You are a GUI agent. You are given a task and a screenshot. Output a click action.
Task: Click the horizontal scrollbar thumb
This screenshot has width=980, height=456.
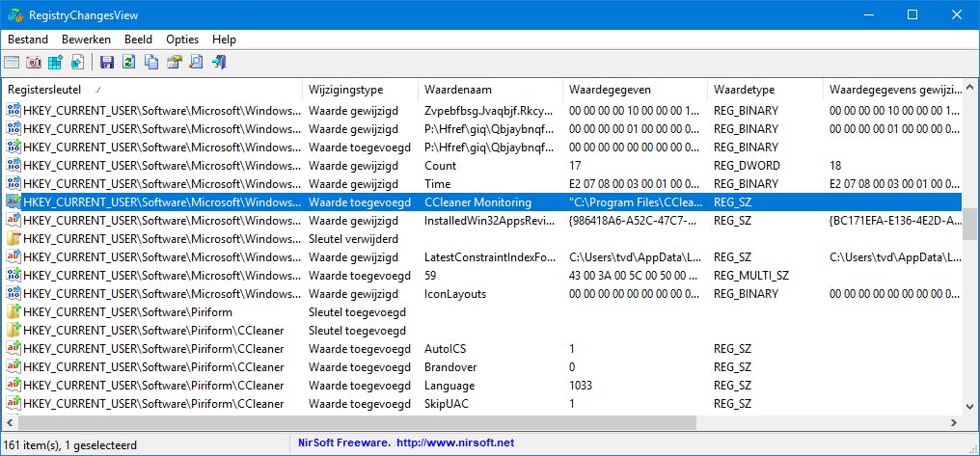coord(357,423)
